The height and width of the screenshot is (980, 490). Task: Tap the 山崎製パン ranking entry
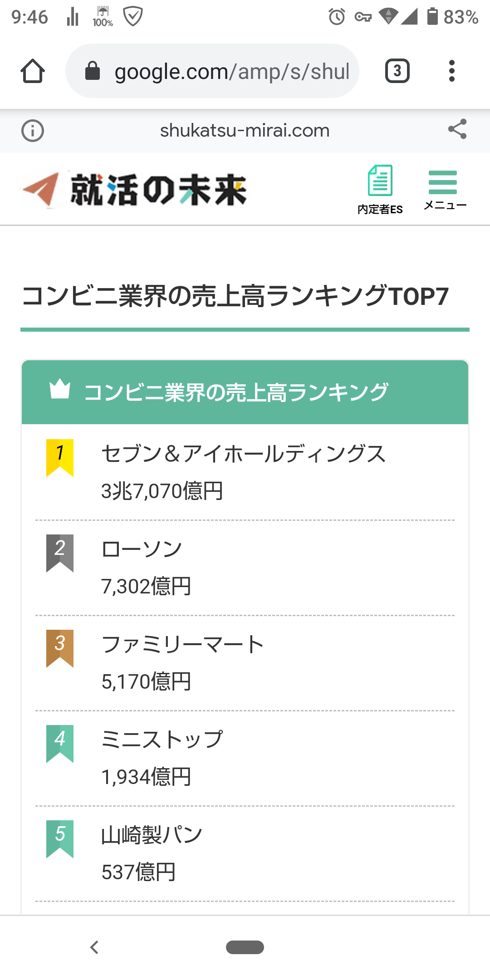coord(152,835)
